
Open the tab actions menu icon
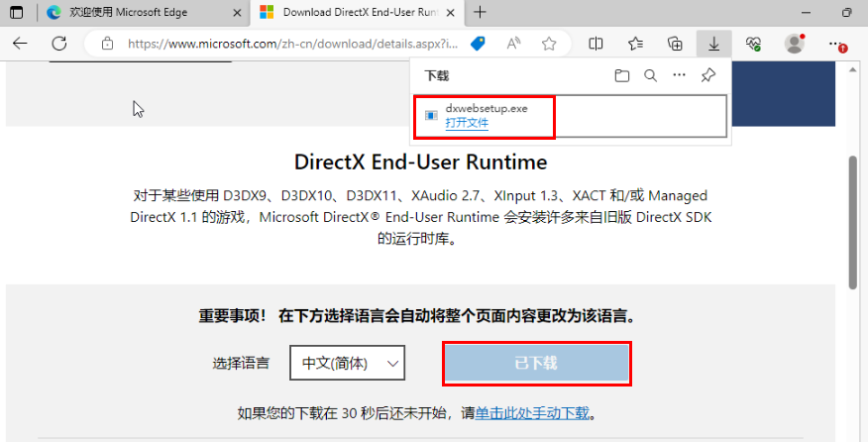pos(17,12)
